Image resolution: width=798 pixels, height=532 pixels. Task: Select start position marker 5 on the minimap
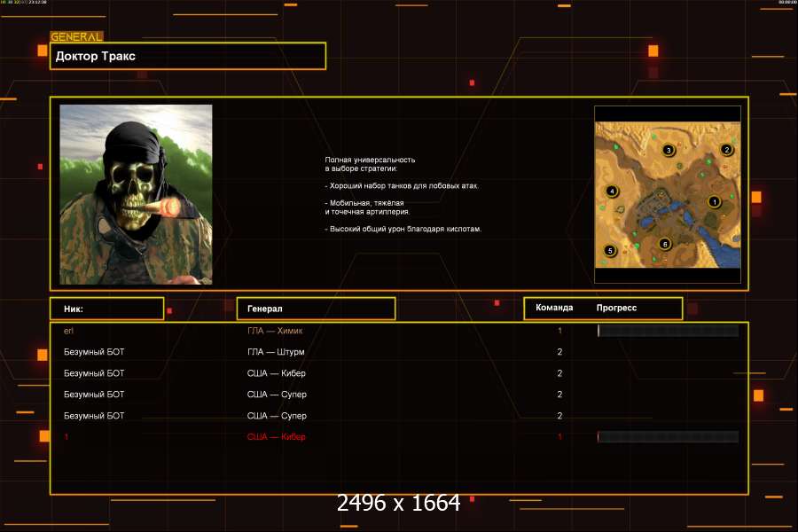tap(610, 250)
